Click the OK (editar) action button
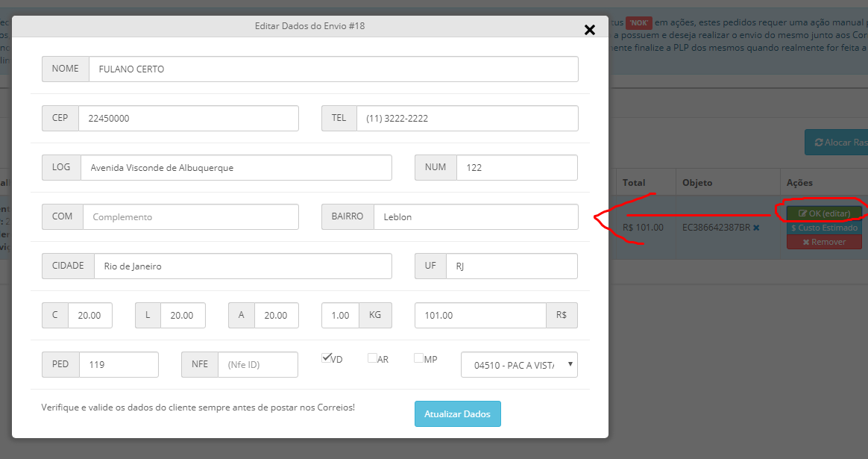Viewport: 868px width, 459px height. click(823, 213)
